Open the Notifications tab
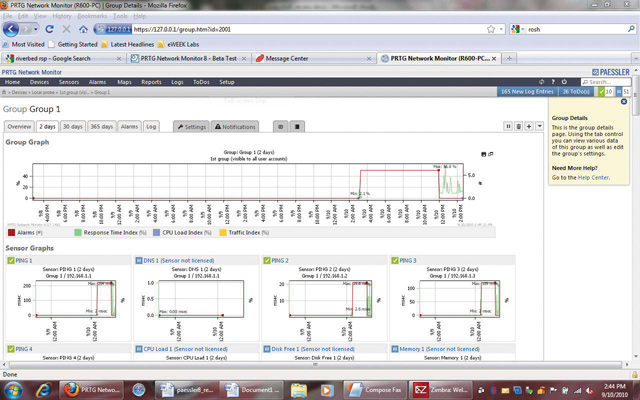 (235, 127)
